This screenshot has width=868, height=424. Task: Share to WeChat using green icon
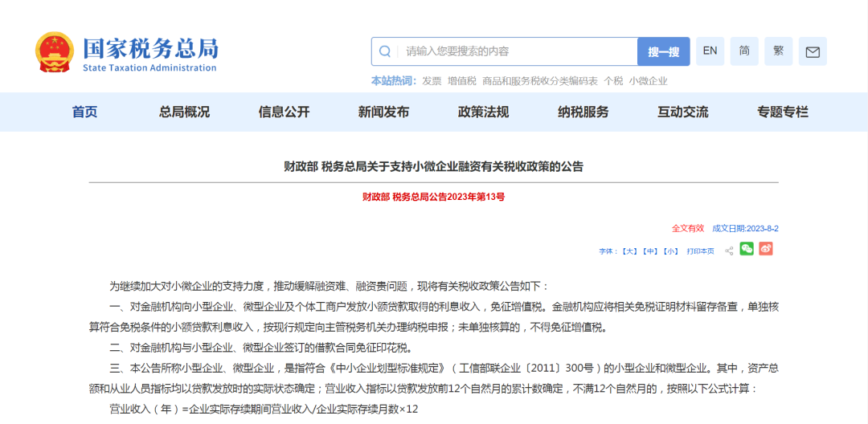coord(747,249)
